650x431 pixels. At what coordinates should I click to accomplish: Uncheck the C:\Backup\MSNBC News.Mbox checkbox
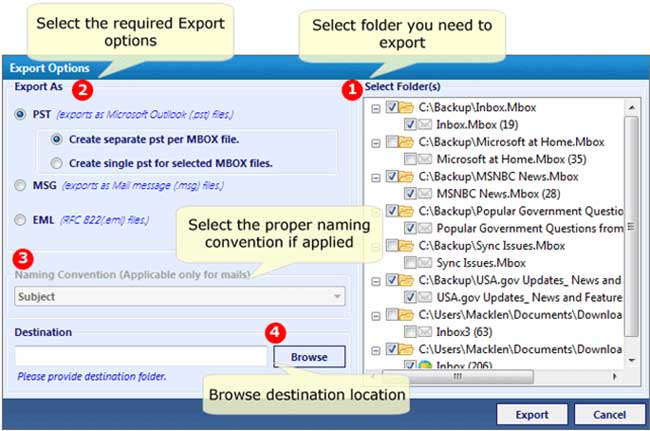pyautogui.click(x=392, y=176)
